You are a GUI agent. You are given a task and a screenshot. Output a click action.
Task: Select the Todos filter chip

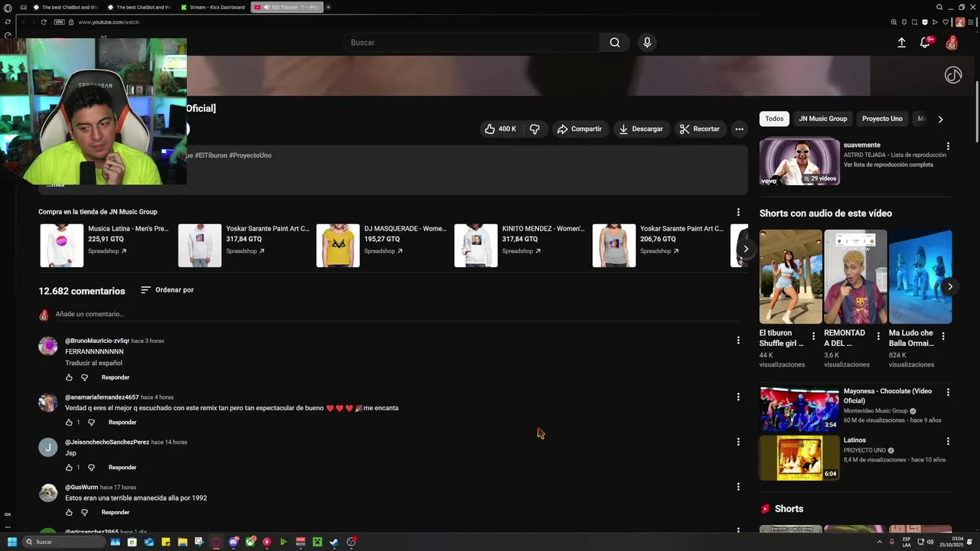tap(774, 119)
